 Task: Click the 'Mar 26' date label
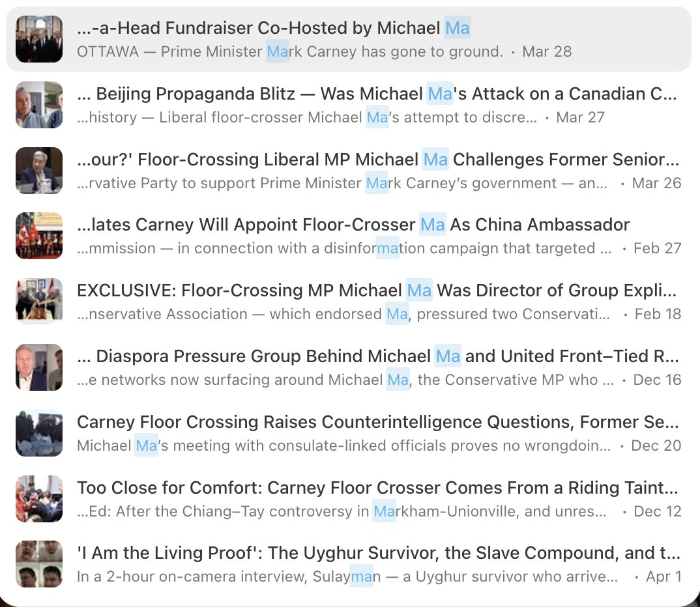pyautogui.click(x=657, y=183)
